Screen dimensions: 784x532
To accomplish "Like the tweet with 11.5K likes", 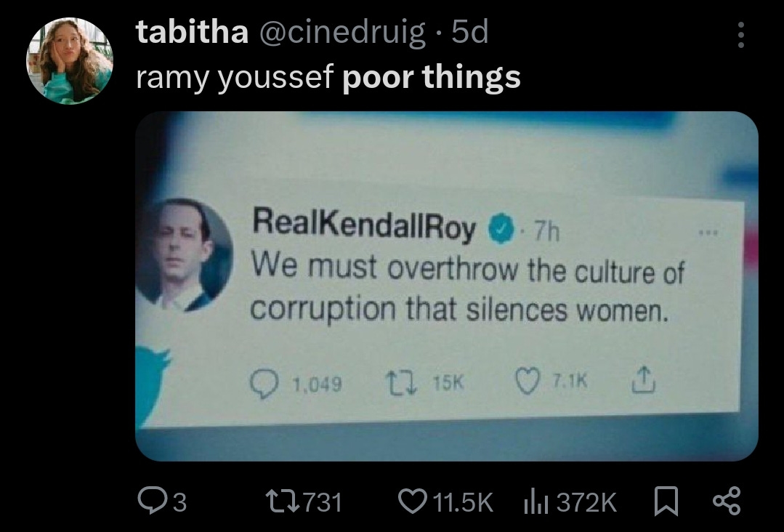I will click(x=413, y=501).
